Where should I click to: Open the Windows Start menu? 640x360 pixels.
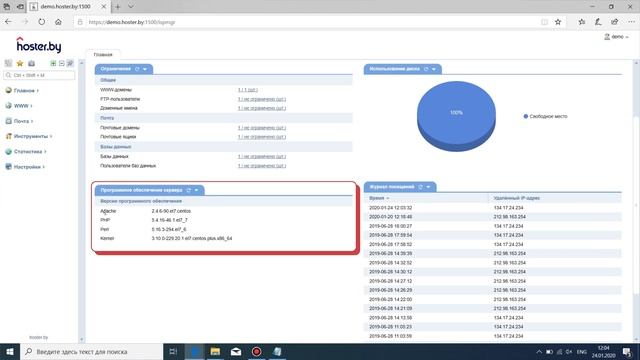10,351
